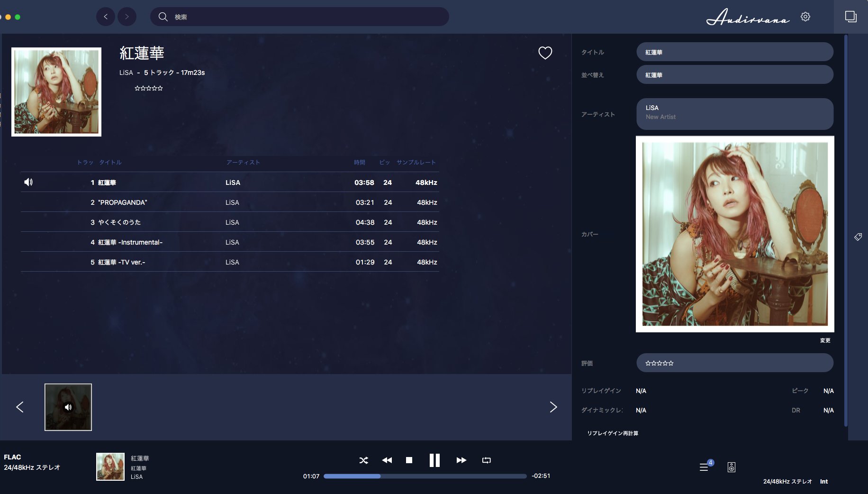Screen dimensions: 868x494
Task: Select playing track 1 紅蓮華
Action: click(230, 182)
